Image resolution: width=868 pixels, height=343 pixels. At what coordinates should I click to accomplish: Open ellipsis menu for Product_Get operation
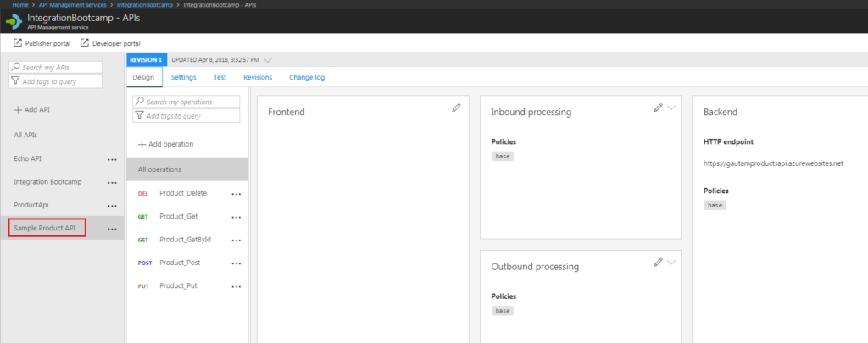click(x=236, y=218)
